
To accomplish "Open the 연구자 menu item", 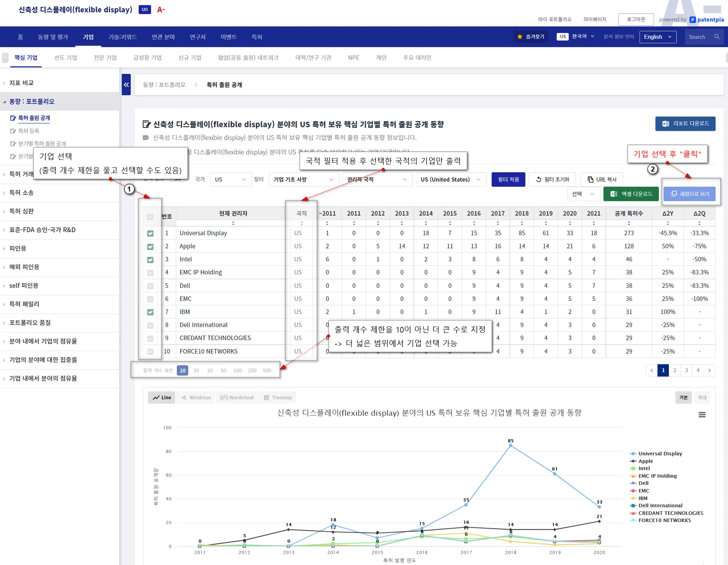I will click(x=197, y=37).
